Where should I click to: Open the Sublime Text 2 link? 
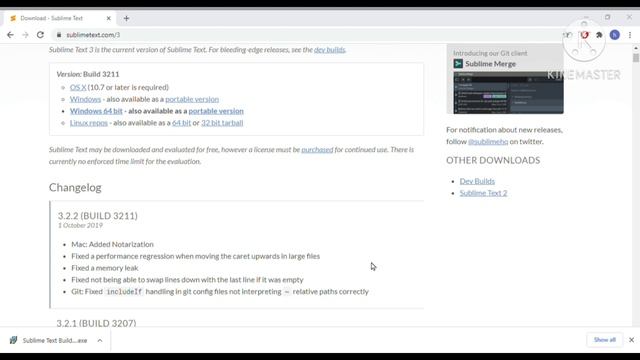coord(483,193)
